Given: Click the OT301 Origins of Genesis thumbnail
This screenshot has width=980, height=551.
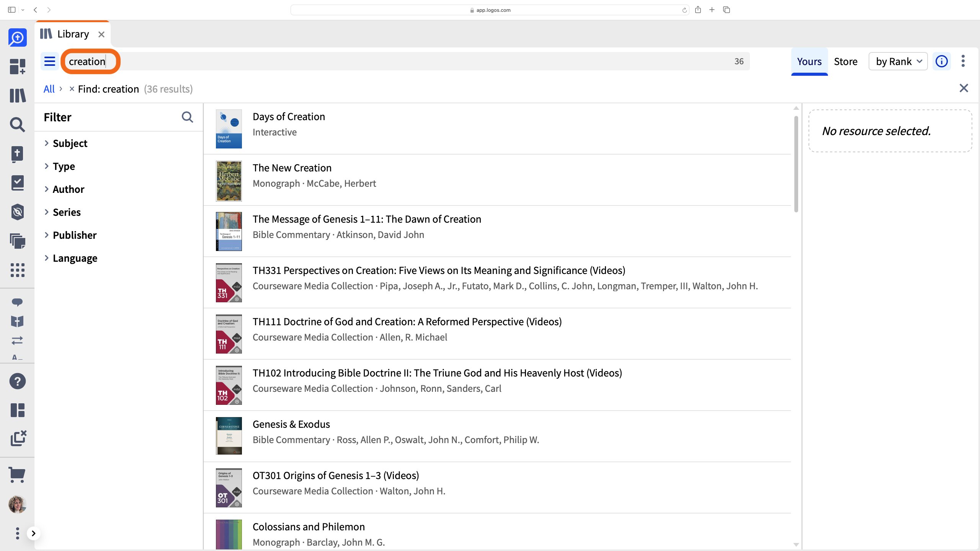Looking at the screenshot, I should pyautogui.click(x=229, y=487).
